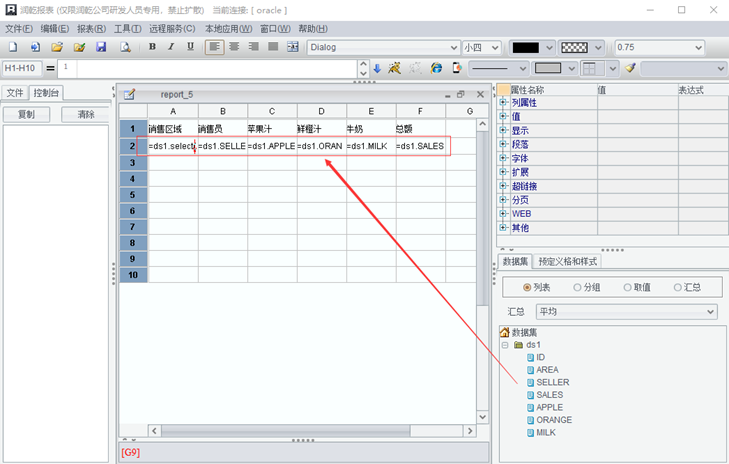729x464 pixels.
Task: Switch to the 数据集 tab
Action: point(515,262)
